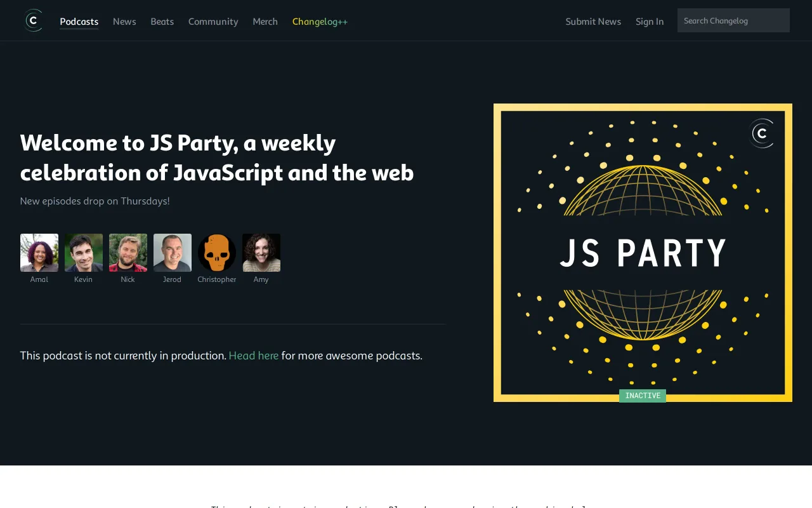Click Christopher's orange skull avatar
This screenshot has width=812, height=508.
pos(217,253)
